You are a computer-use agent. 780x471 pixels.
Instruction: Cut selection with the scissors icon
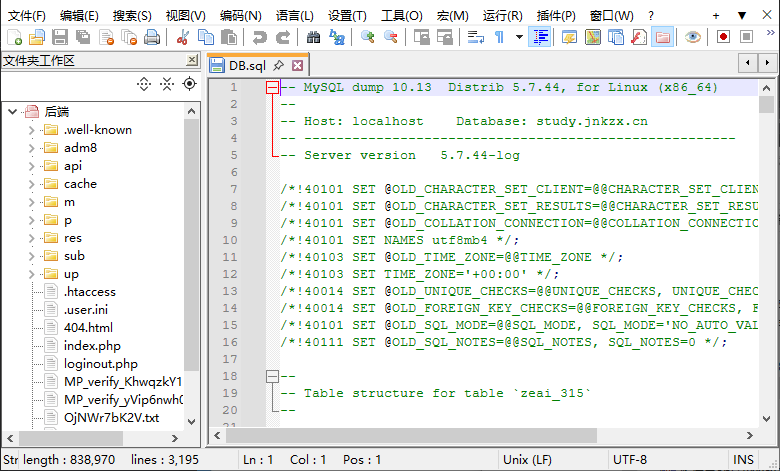pos(183,37)
